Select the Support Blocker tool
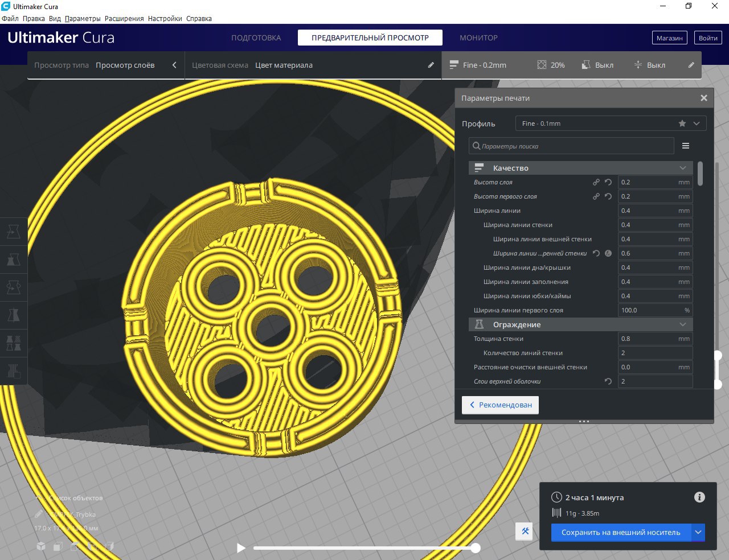Screen dimensions: 729x560 coord(14,371)
